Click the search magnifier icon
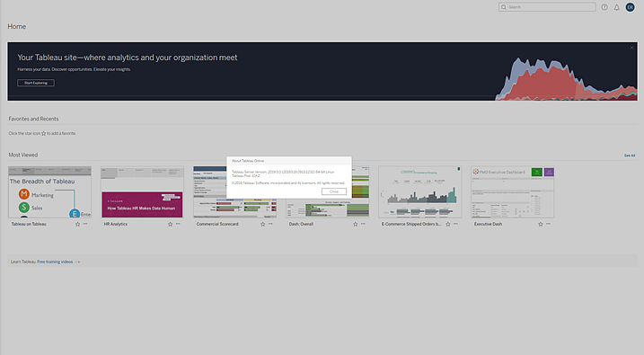 tap(504, 7)
